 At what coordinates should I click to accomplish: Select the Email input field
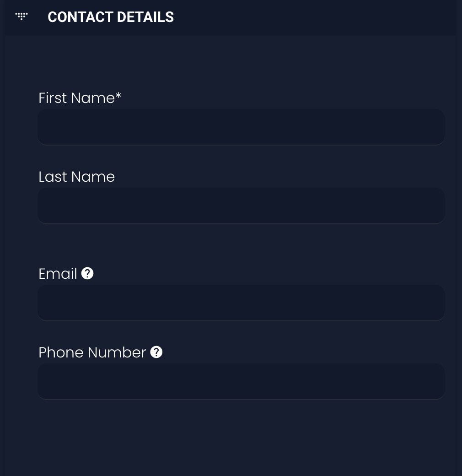point(241,303)
